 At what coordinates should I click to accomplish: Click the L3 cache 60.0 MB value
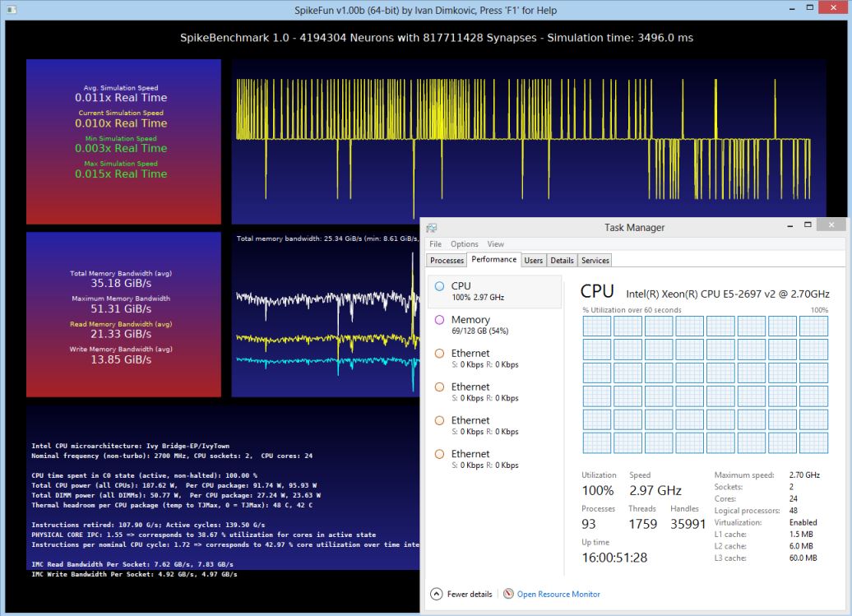tap(803, 558)
